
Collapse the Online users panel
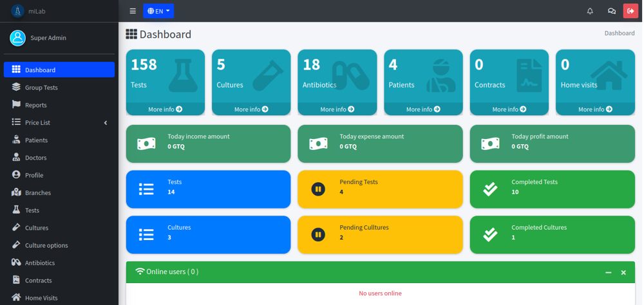[608, 272]
